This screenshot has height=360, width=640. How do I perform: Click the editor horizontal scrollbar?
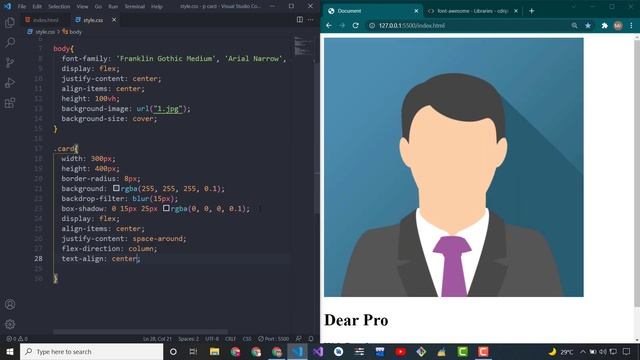[140, 332]
